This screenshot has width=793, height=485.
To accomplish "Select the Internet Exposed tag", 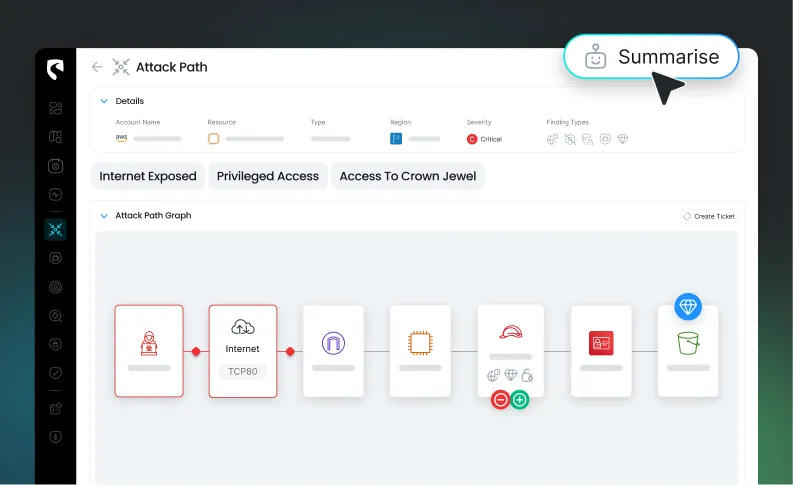I will (x=148, y=176).
